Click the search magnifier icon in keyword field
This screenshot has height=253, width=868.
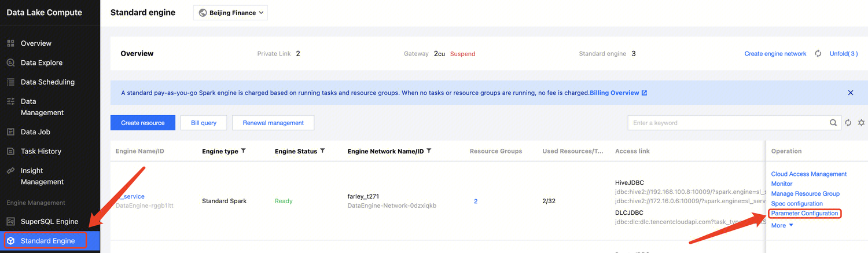833,123
